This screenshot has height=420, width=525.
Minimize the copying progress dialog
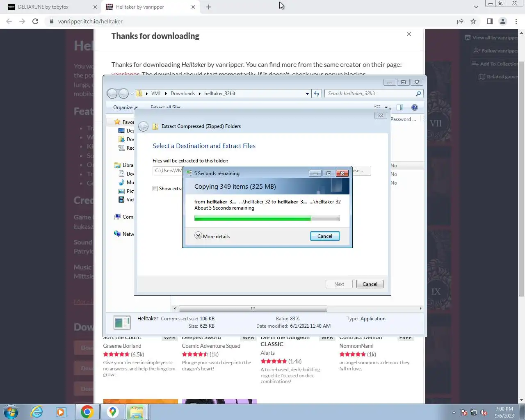[315, 173]
